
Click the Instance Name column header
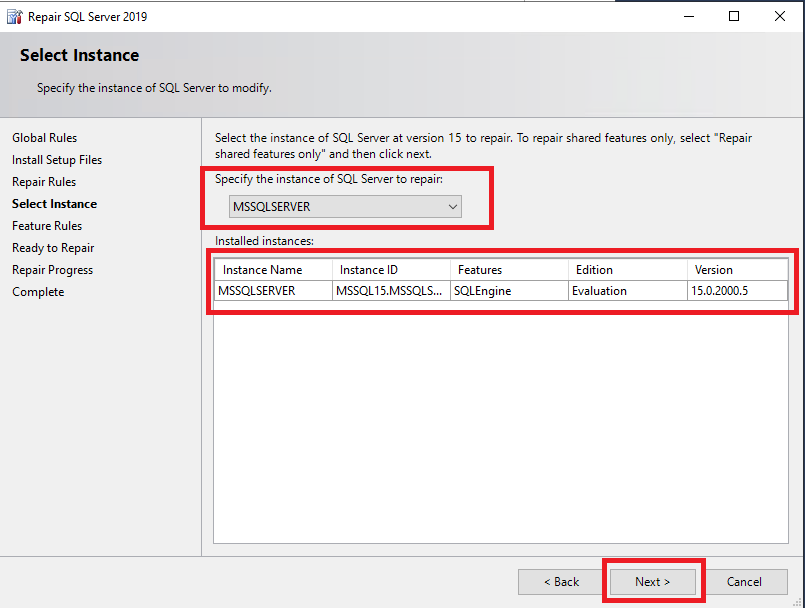pyautogui.click(x=273, y=270)
